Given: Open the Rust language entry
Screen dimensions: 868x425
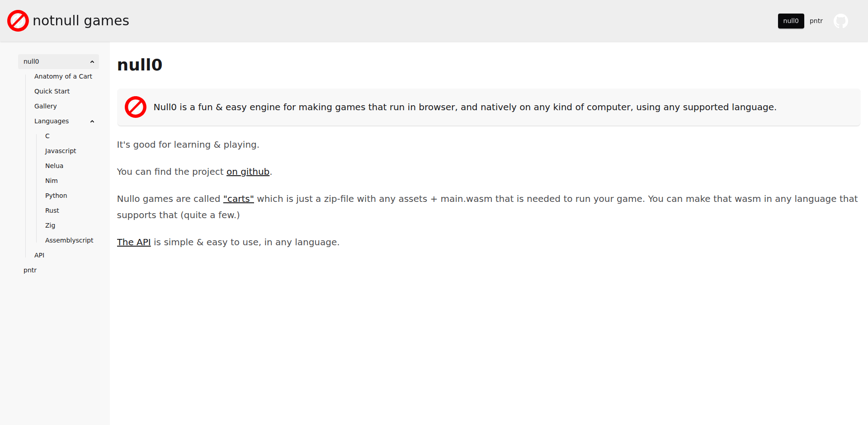Looking at the screenshot, I should [52, 210].
